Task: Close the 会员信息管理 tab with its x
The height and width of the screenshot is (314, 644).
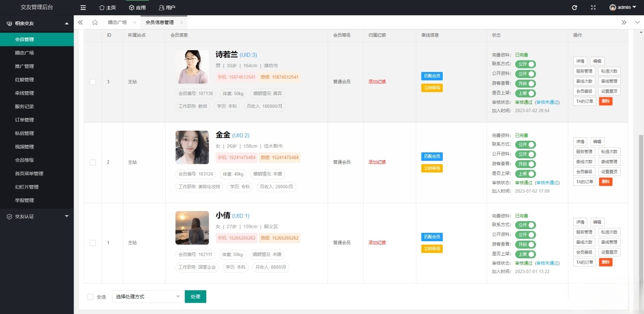Action: (x=182, y=23)
